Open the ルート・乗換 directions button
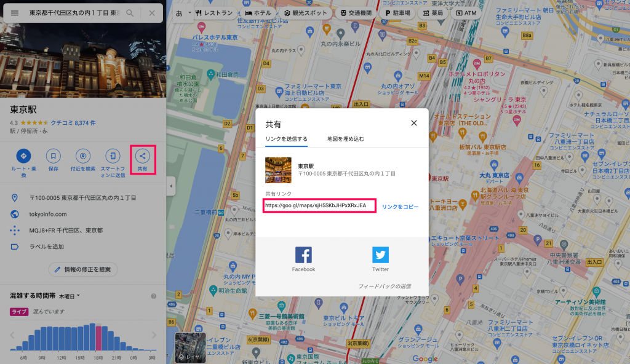The height and width of the screenshot is (364, 630). point(23,156)
